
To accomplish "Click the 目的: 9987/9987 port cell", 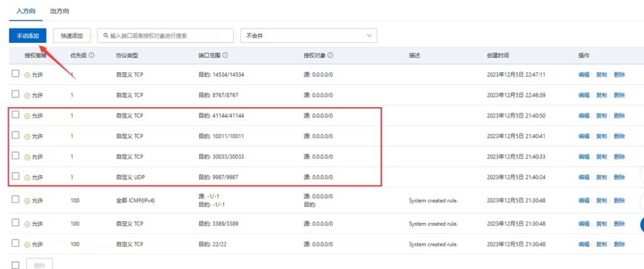I will (218, 177).
